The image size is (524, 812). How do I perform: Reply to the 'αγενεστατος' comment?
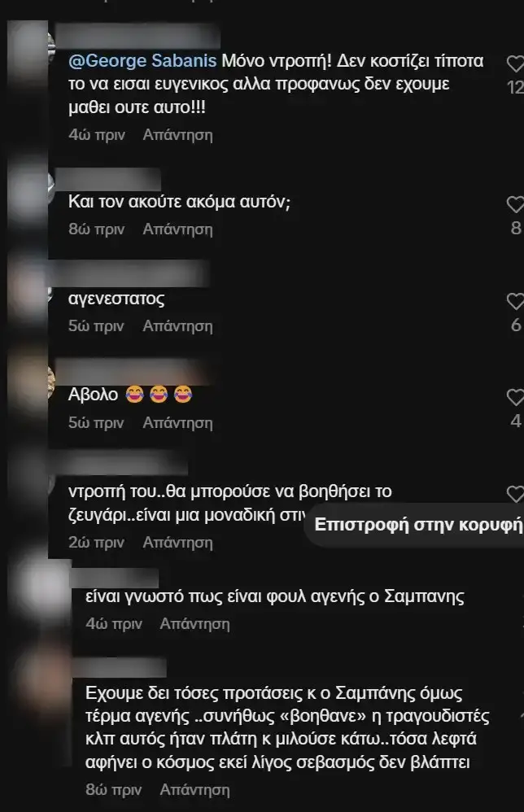click(177, 325)
